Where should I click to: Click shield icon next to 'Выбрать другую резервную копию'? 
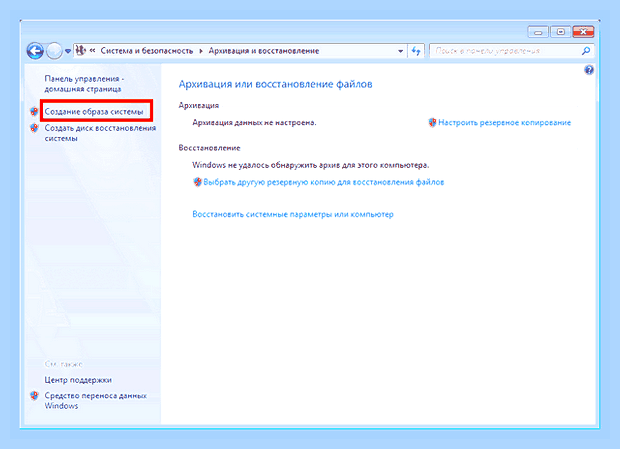197,182
